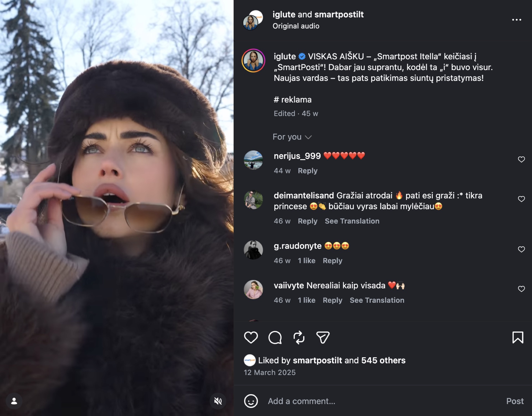
Task: Open the smartpostilt profile link in the header
Action: coord(339,14)
